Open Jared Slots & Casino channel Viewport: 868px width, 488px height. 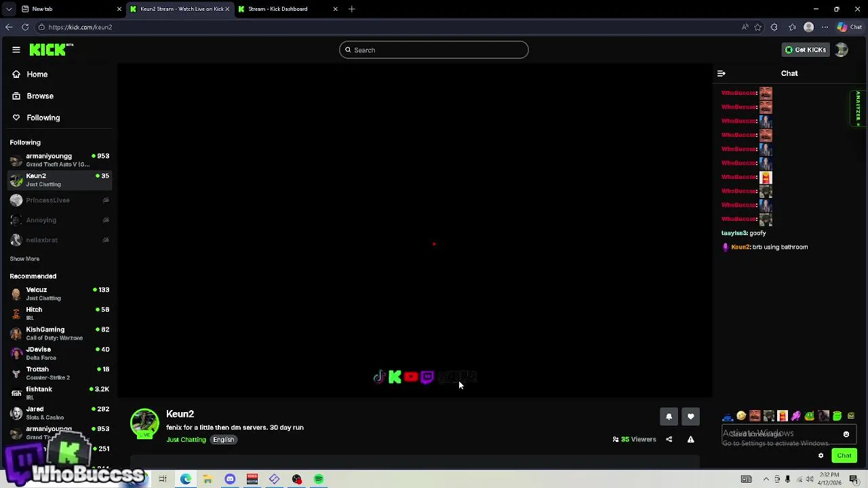coord(61,413)
